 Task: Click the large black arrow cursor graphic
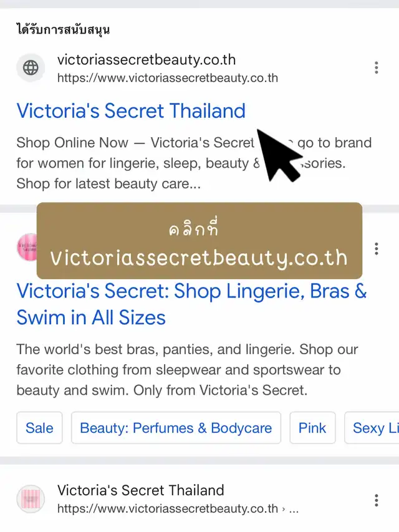coord(279,155)
